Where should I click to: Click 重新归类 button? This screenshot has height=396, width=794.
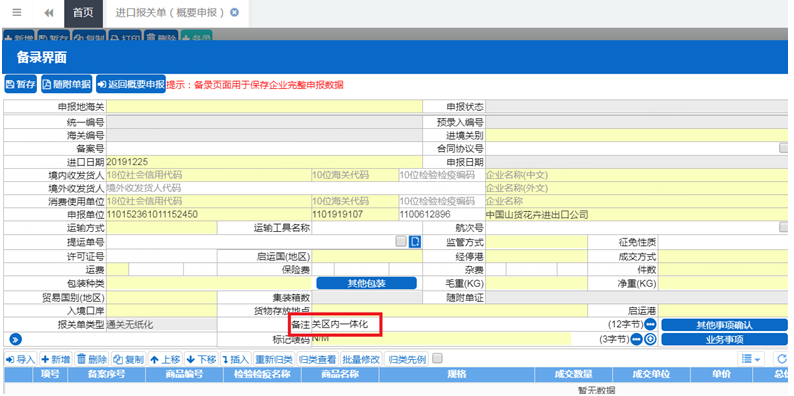[274, 360]
